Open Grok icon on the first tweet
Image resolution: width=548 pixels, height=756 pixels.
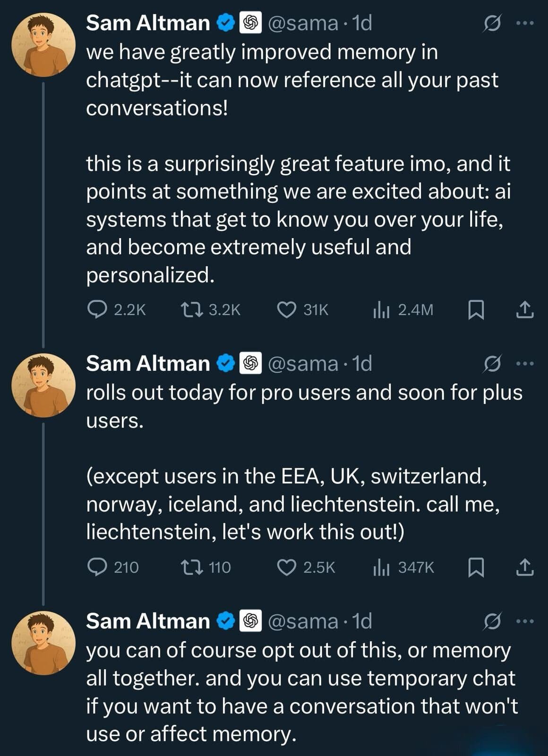492,23
